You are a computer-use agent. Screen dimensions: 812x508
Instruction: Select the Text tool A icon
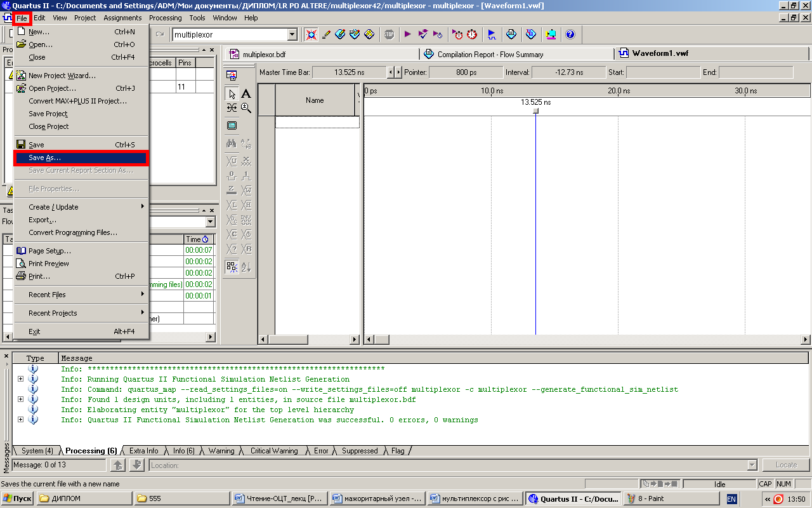[x=246, y=94]
